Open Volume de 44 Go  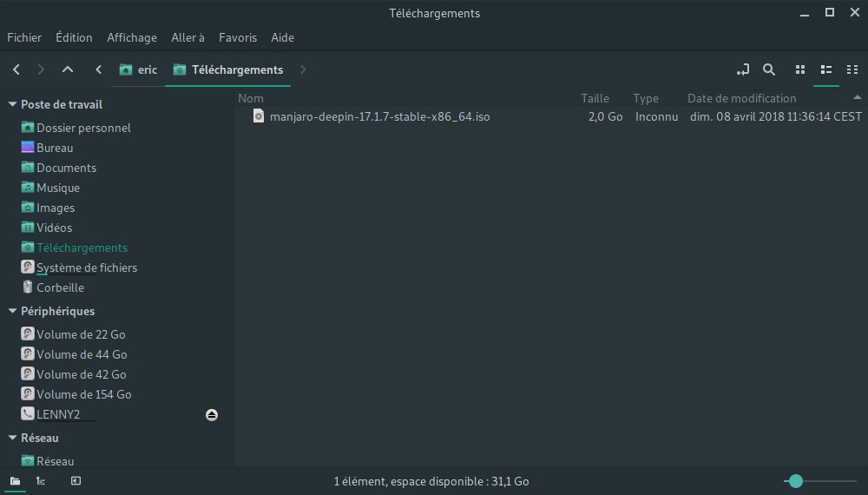tap(82, 354)
